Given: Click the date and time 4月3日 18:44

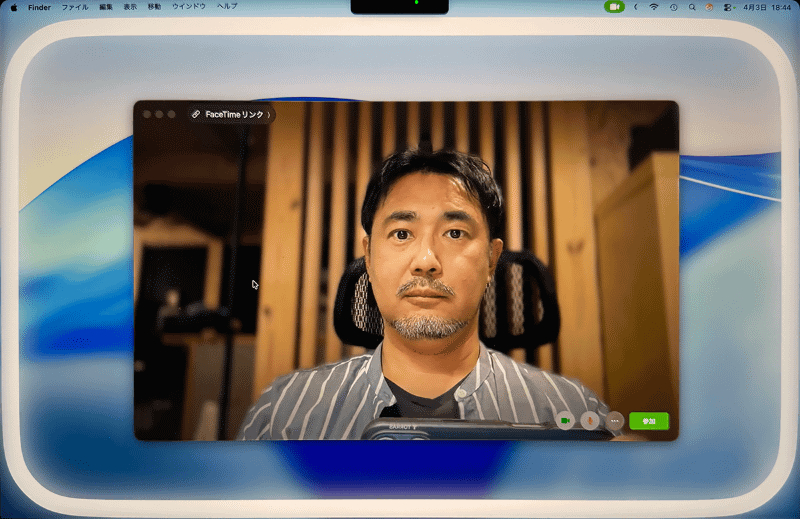Looking at the screenshot, I should [766, 7].
